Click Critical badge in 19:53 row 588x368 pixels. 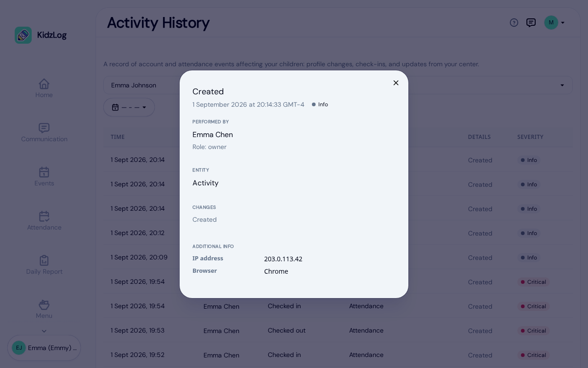pyautogui.click(x=533, y=331)
